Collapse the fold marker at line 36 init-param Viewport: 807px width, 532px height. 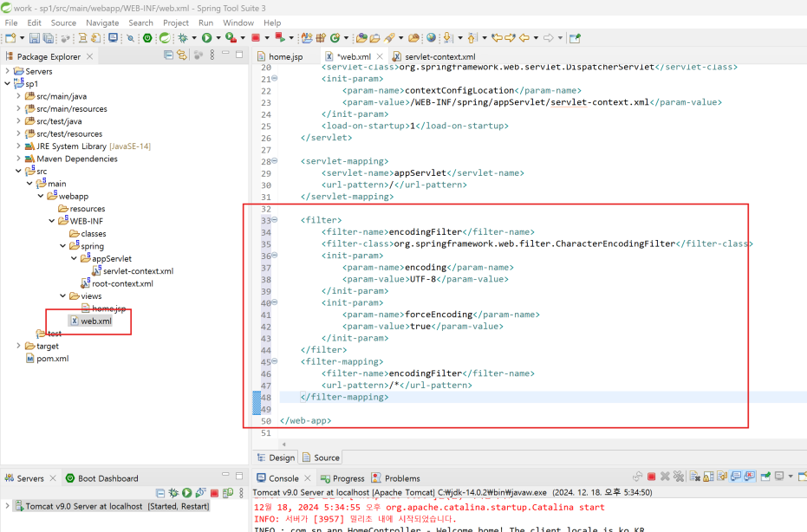[x=274, y=256]
